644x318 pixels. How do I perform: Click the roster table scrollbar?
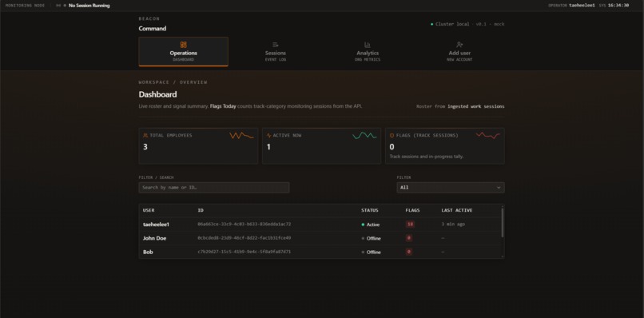pos(503,222)
